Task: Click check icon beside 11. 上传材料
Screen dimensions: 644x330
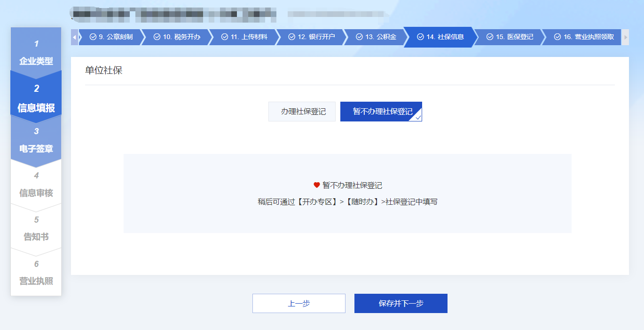Action: pos(225,37)
